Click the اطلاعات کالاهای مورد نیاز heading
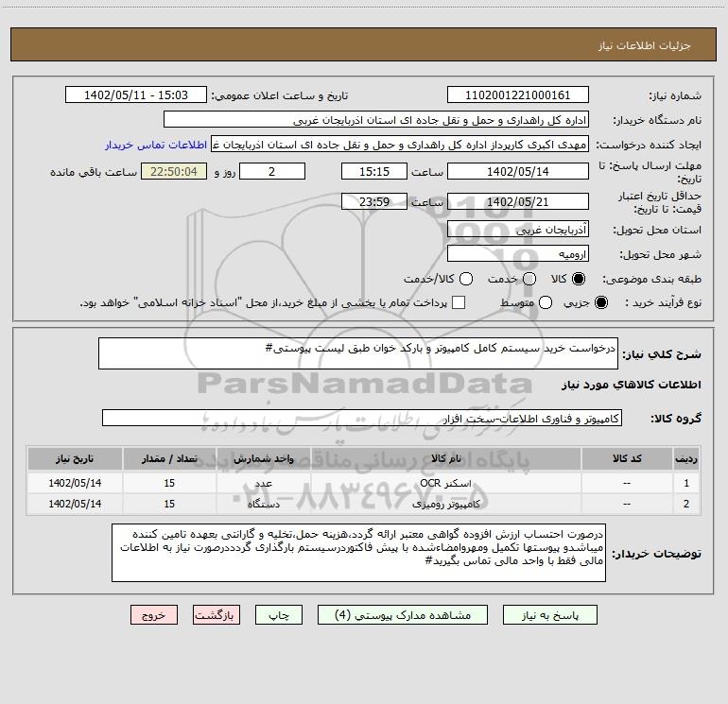 (632, 385)
